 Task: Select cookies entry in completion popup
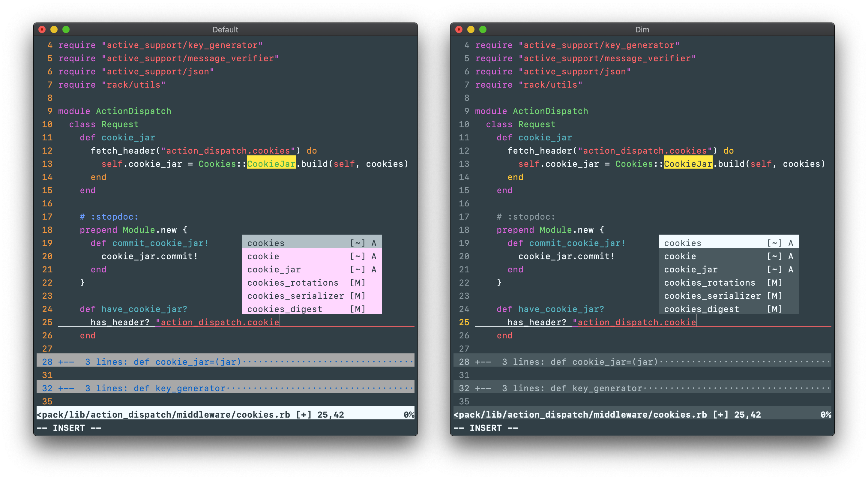coord(266,243)
